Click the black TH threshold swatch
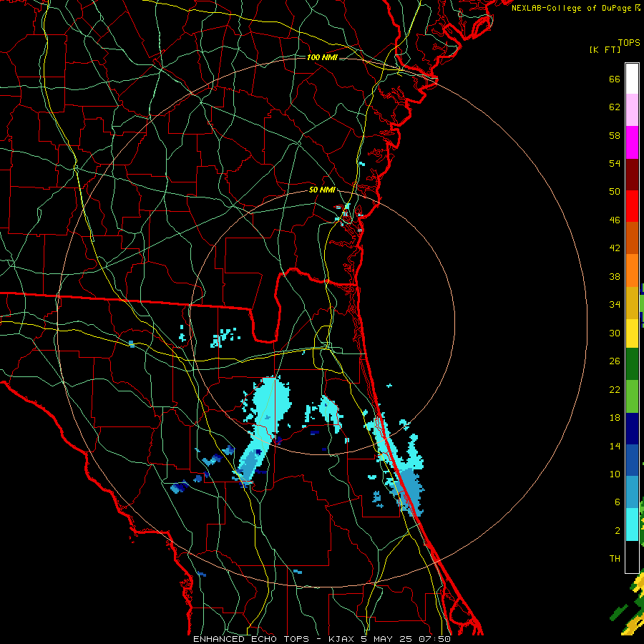The image size is (644, 644). point(632,557)
